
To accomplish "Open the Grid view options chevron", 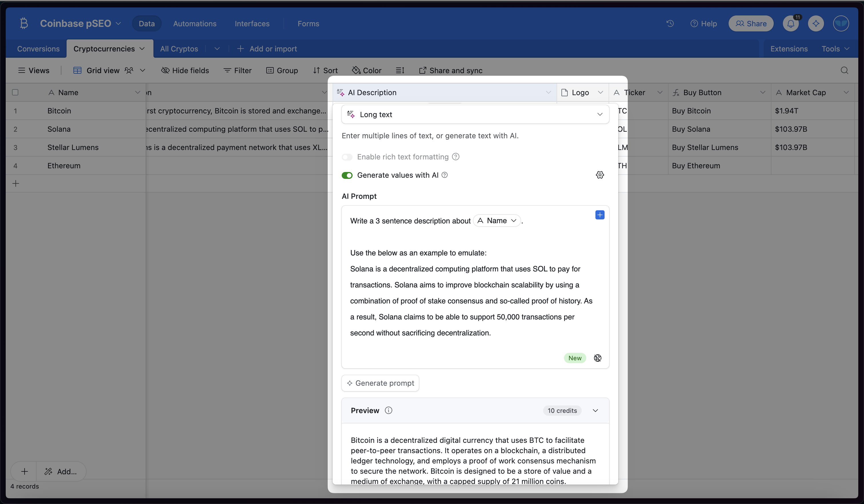I will click(x=143, y=70).
